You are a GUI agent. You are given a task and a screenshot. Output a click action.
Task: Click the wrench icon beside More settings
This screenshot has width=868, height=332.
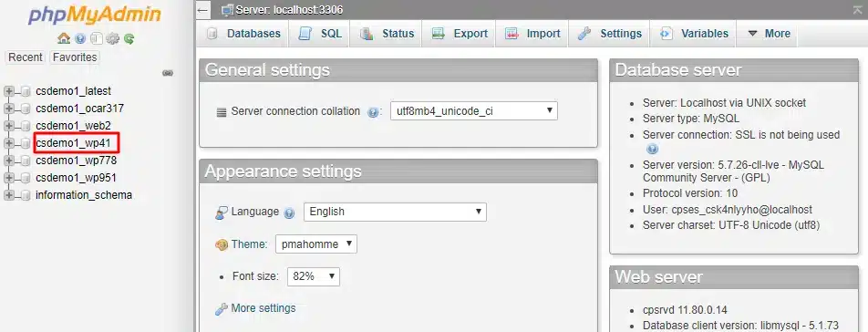pos(222,309)
